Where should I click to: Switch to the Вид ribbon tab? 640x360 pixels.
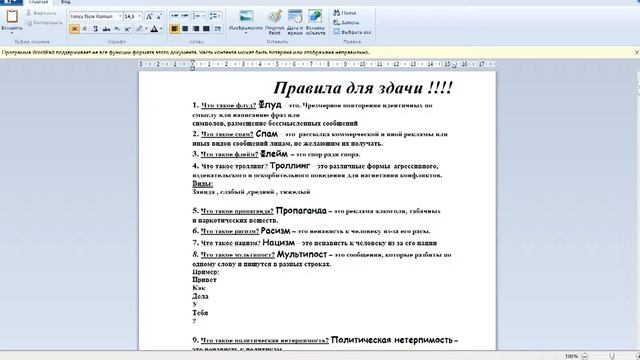tap(65, 2)
